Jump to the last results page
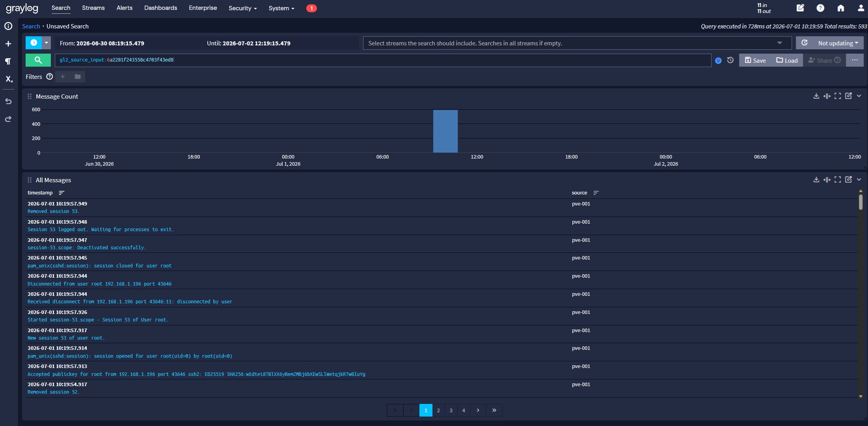The image size is (868, 426). coord(494,410)
